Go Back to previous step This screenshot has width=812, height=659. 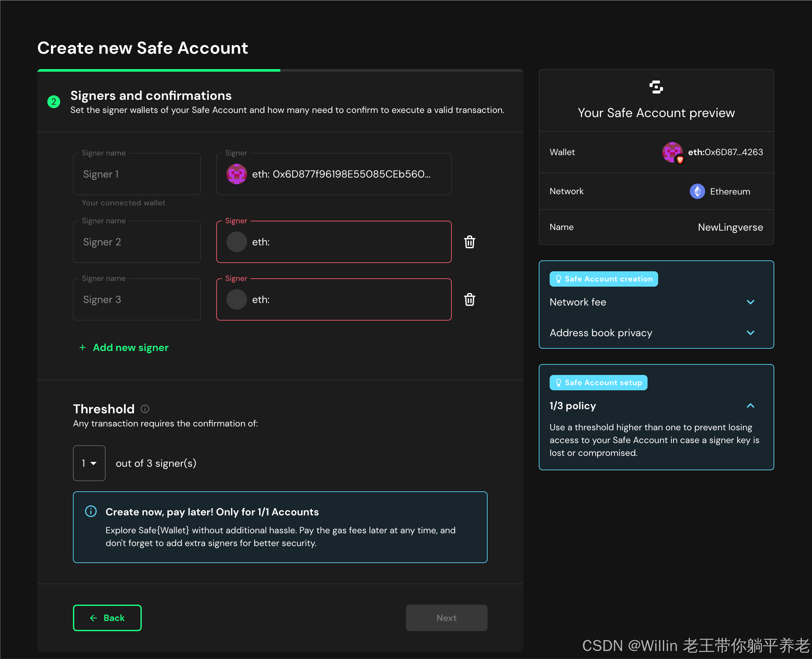tap(107, 618)
